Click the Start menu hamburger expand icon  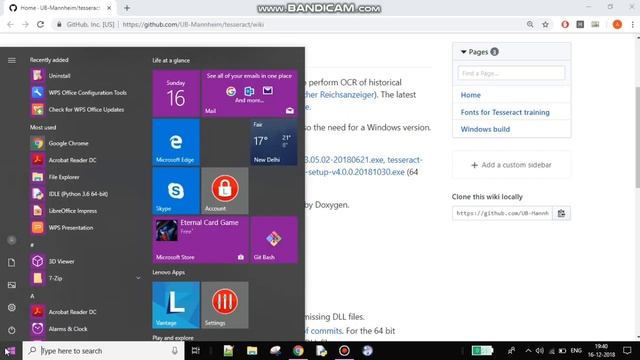(12, 60)
